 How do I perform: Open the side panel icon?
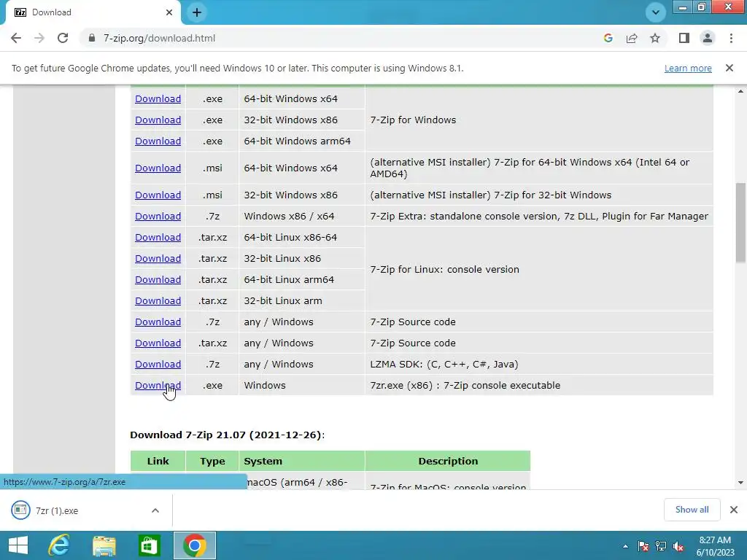tap(684, 38)
